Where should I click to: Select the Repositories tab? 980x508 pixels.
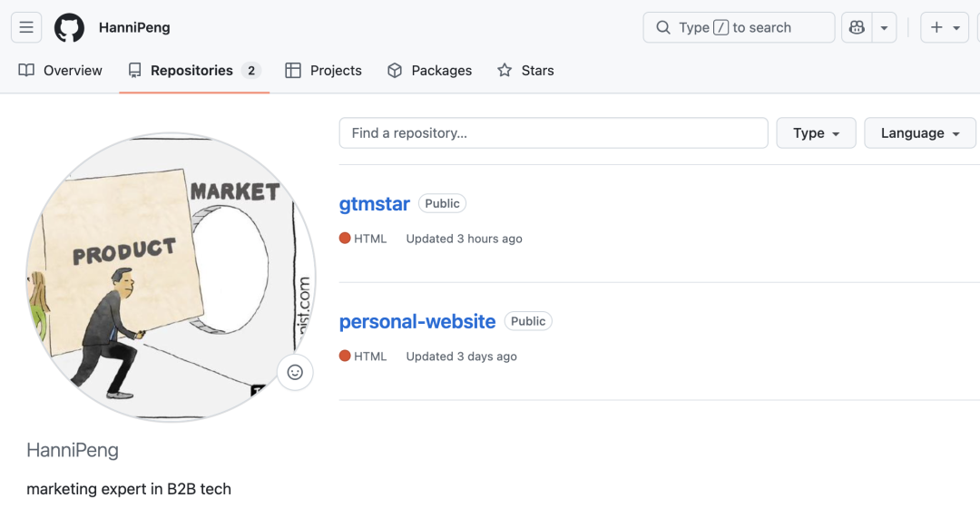click(x=193, y=71)
